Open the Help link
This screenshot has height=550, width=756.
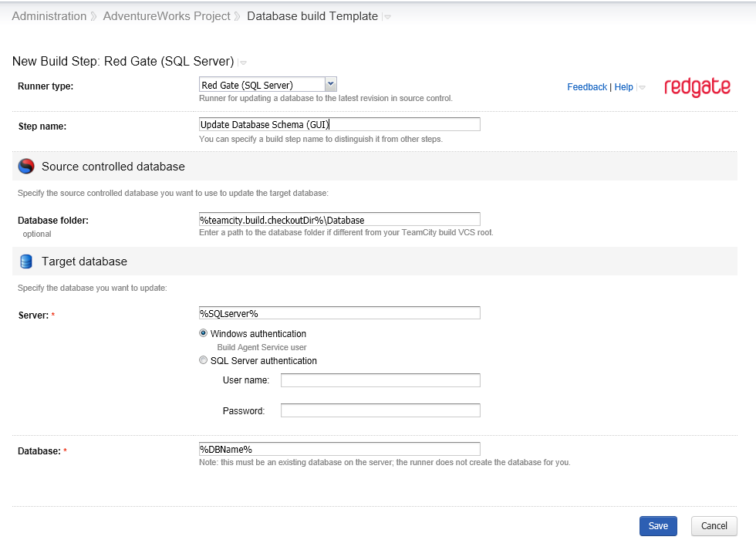tap(623, 86)
